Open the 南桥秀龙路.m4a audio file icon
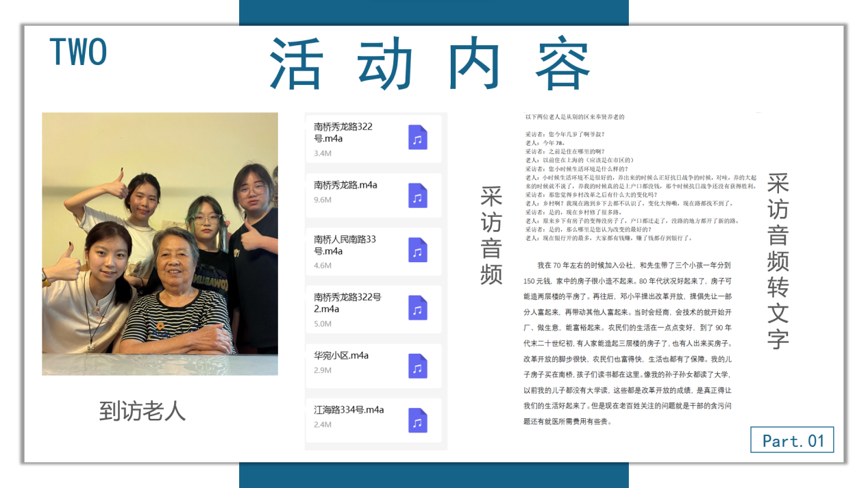The height and width of the screenshot is (488, 868). pyautogui.click(x=417, y=196)
